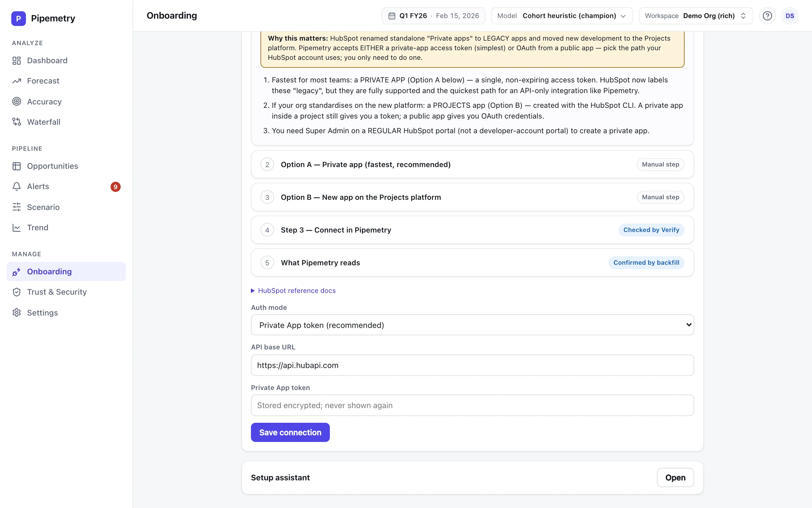This screenshot has height=508, width=812.
Task: Click into the Private App token field
Action: (472, 405)
